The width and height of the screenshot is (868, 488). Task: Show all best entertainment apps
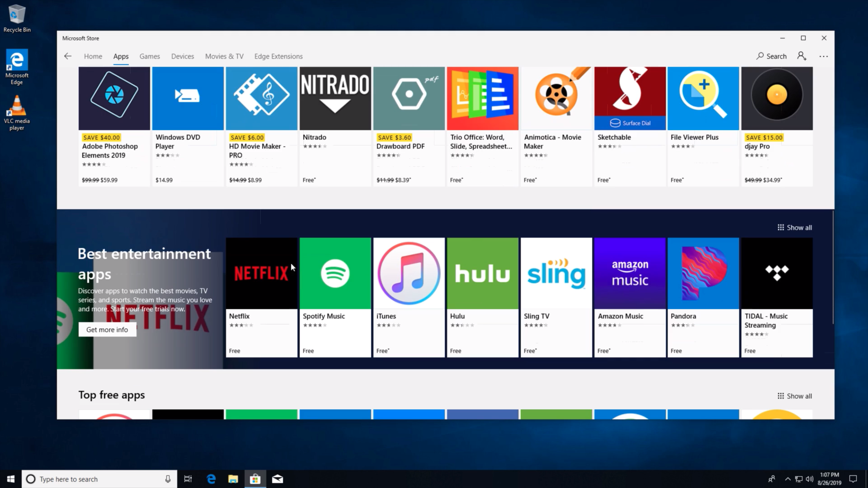tap(794, 227)
